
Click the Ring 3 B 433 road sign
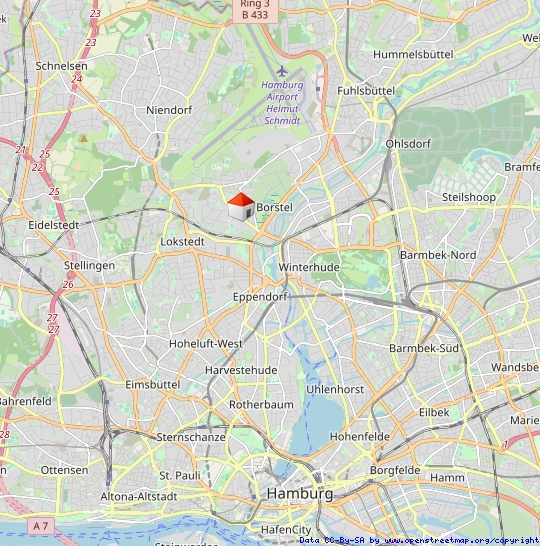pyautogui.click(x=255, y=10)
